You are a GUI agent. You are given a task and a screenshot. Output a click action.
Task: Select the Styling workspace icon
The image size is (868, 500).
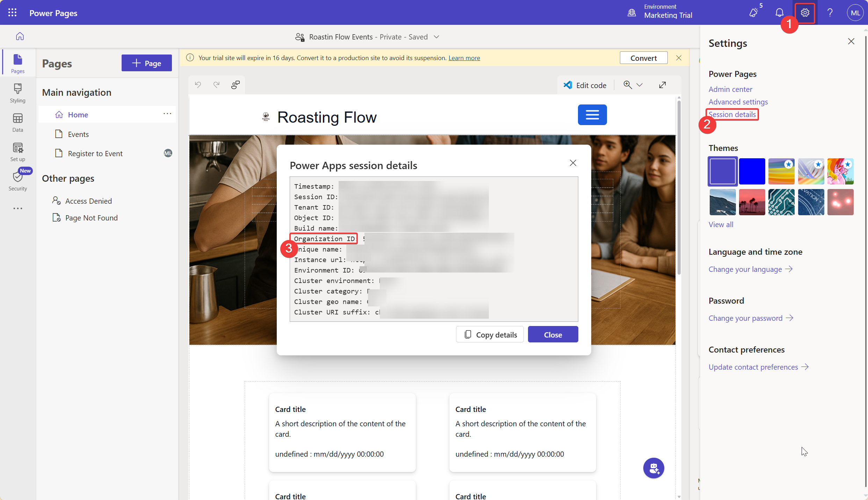coord(17,92)
